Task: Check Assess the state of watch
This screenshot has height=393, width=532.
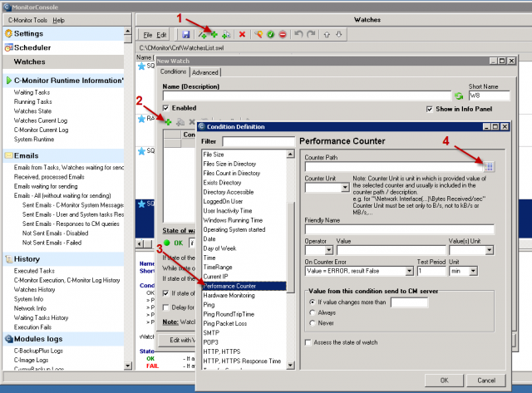Action: pos(308,342)
